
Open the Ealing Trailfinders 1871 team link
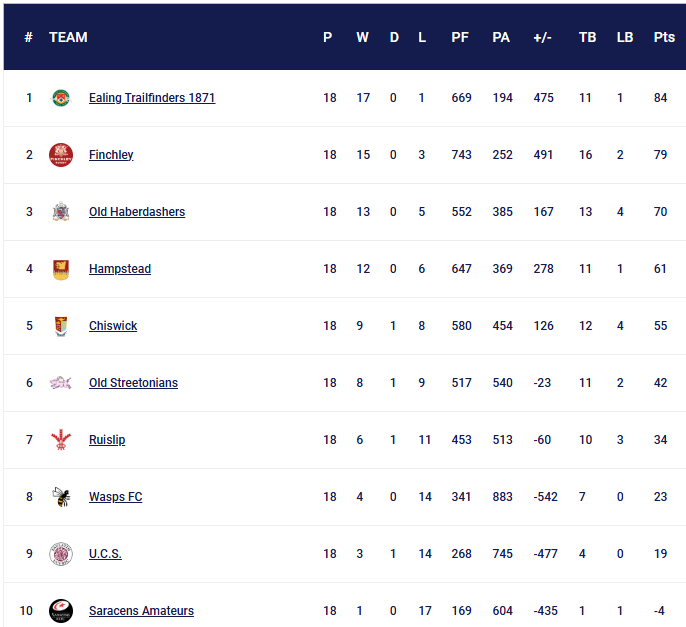(x=152, y=98)
